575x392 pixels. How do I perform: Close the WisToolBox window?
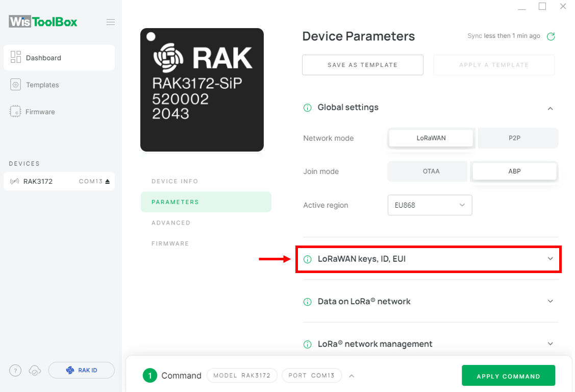563,6
